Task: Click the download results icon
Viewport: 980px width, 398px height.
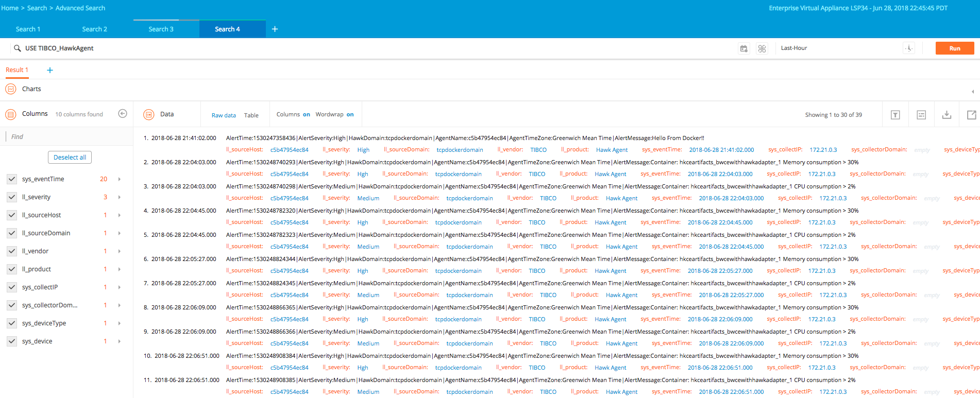Action: (947, 115)
